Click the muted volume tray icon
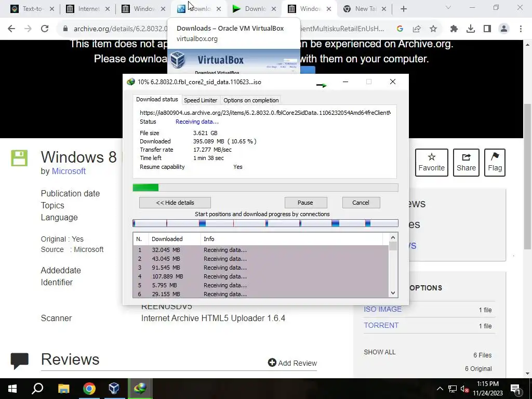532x399 pixels. click(x=465, y=389)
